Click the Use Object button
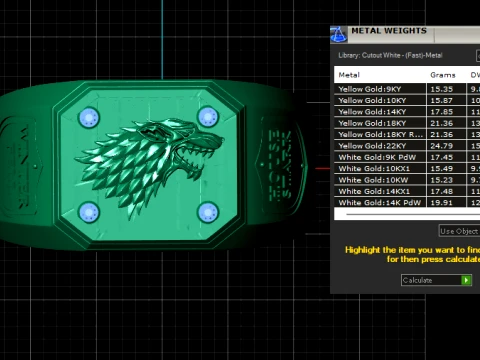This screenshot has height=360, width=480. (459, 231)
